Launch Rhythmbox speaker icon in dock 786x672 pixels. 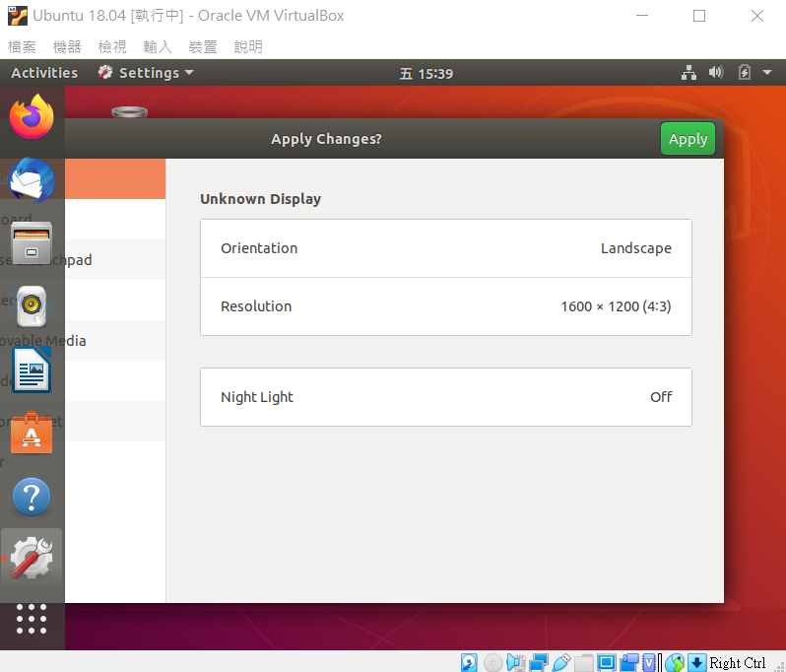[x=32, y=306]
